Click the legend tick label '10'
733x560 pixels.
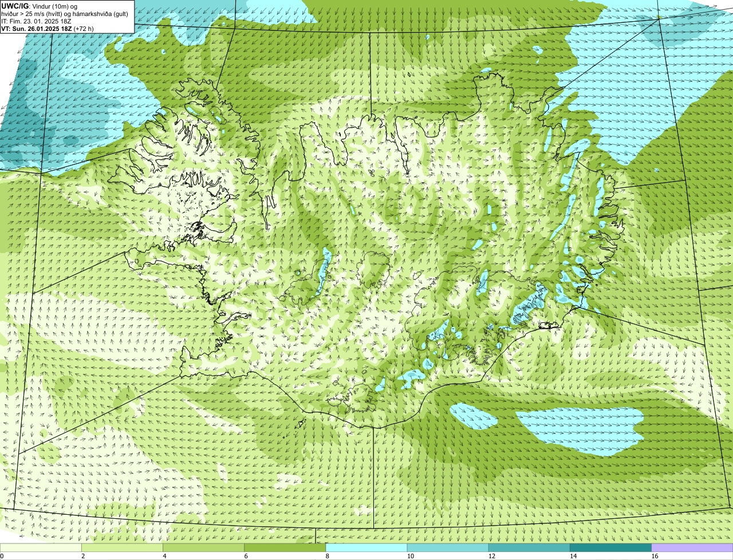click(x=410, y=556)
